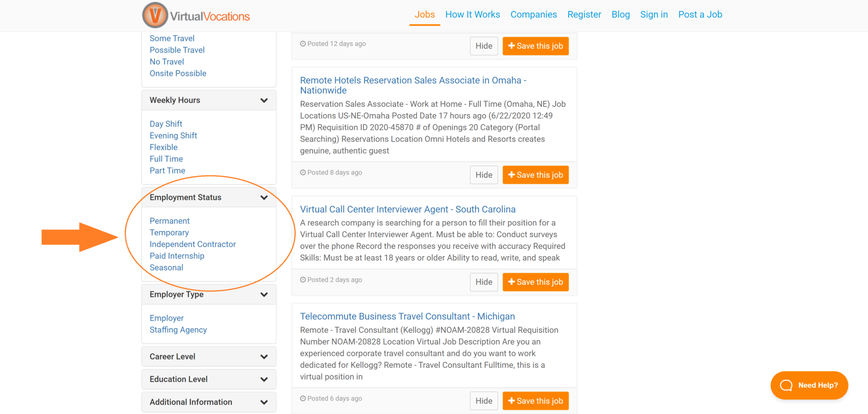
Task: Open Remote Hotels Reservation Sales Associate job
Action: 413,85
